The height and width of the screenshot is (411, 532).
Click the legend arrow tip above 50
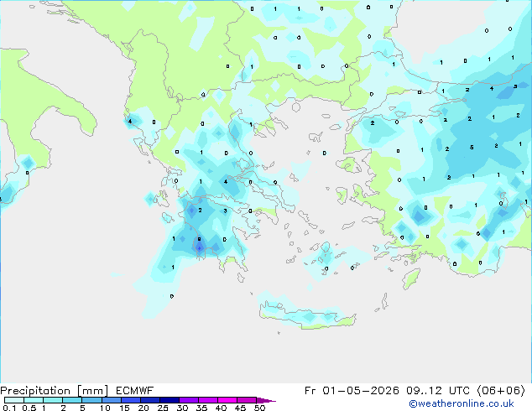(266, 400)
